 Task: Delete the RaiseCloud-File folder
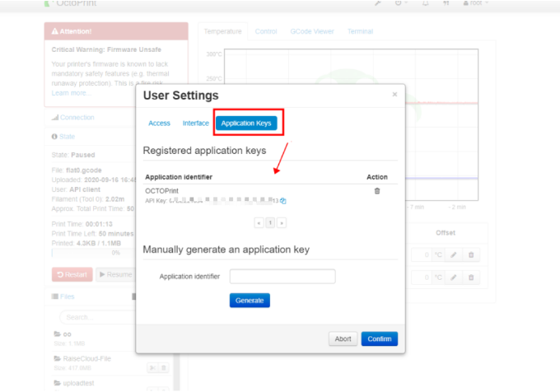[x=164, y=368]
